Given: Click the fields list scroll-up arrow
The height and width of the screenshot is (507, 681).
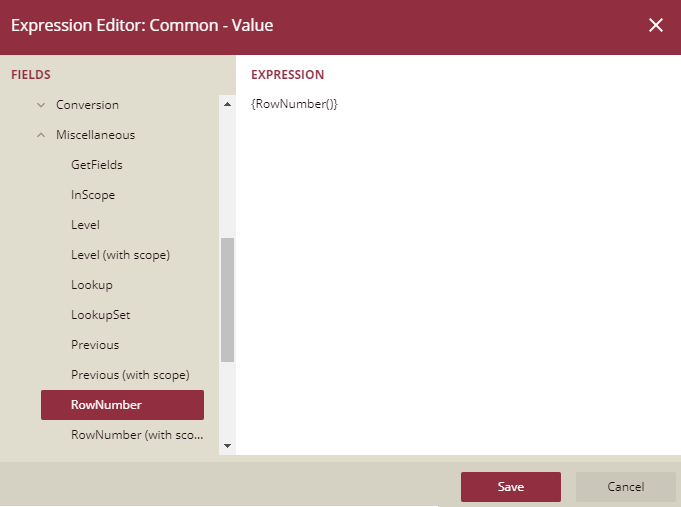Looking at the screenshot, I should tap(227, 104).
